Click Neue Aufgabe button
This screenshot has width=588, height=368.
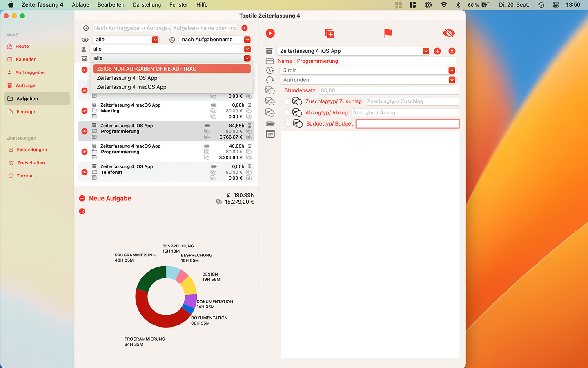pos(105,198)
